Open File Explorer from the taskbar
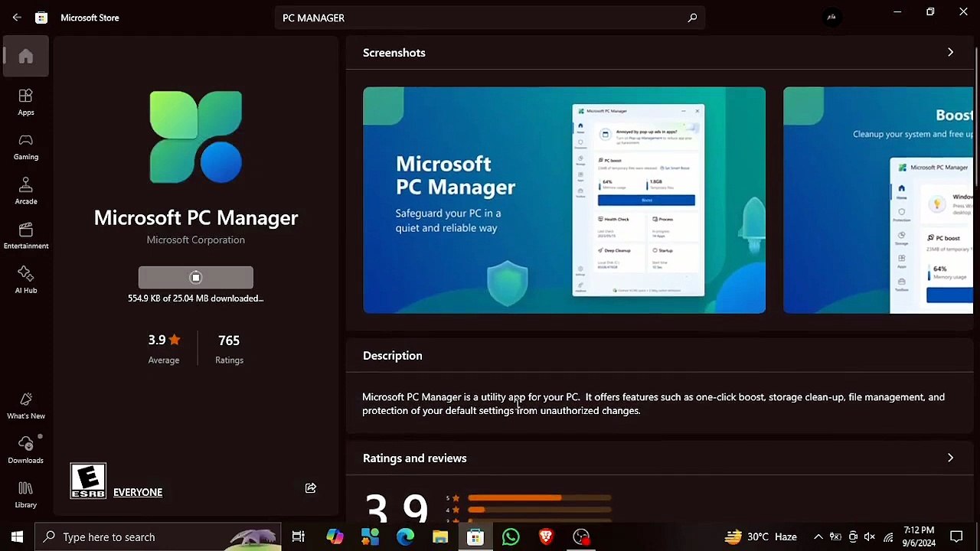 (x=440, y=537)
